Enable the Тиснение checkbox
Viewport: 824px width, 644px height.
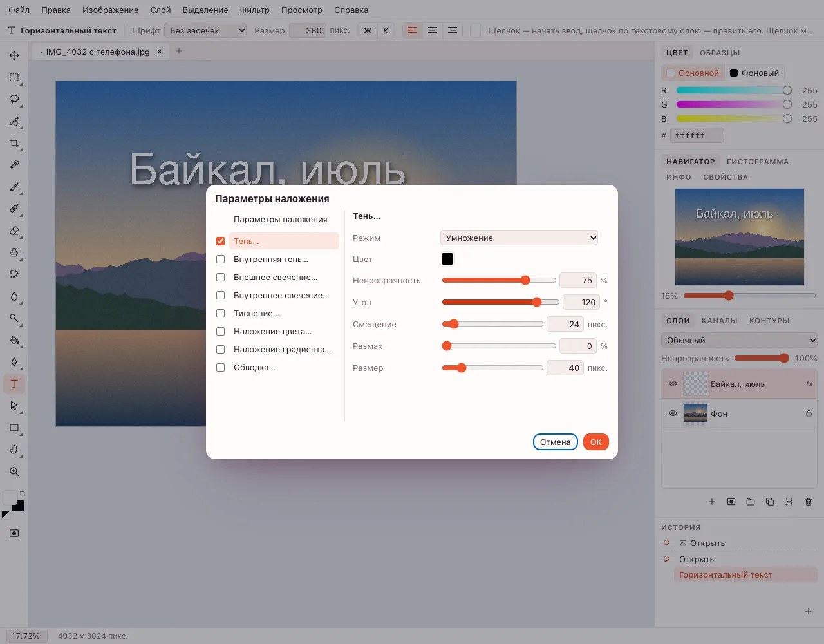tap(221, 313)
